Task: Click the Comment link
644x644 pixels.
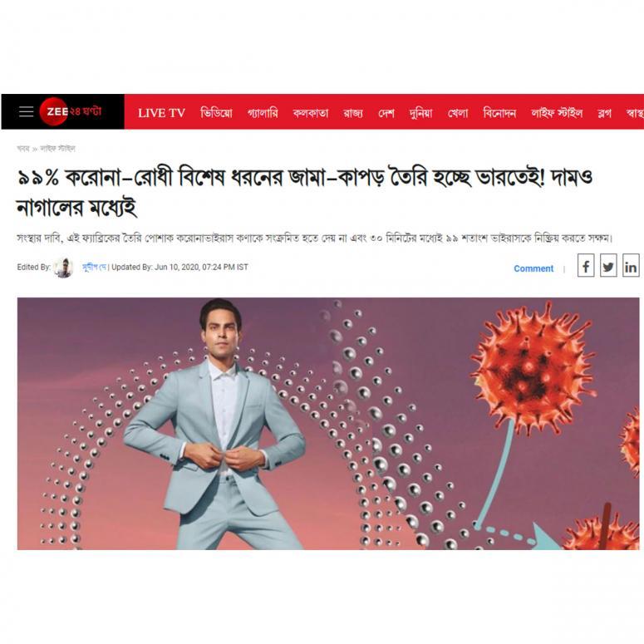Action: [x=533, y=268]
